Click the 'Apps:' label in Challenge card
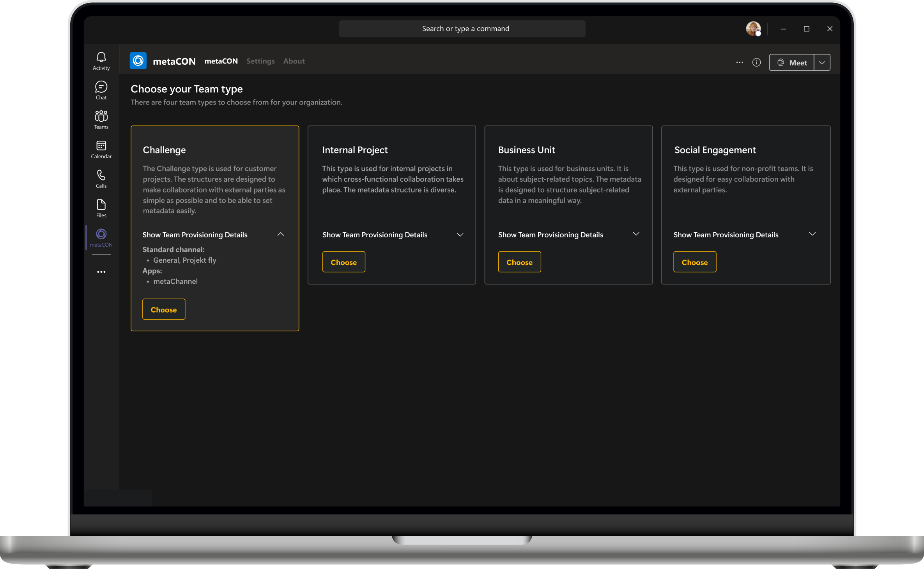The height and width of the screenshot is (569, 924). tap(152, 271)
